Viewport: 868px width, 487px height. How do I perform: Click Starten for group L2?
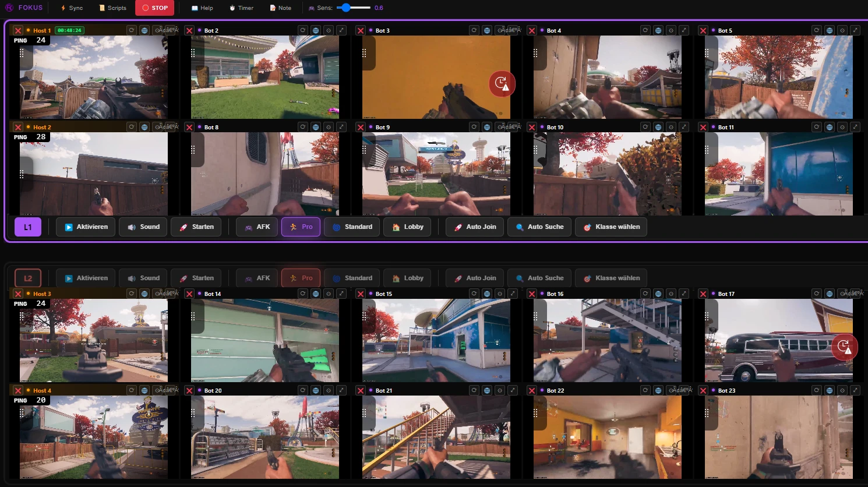click(x=196, y=278)
